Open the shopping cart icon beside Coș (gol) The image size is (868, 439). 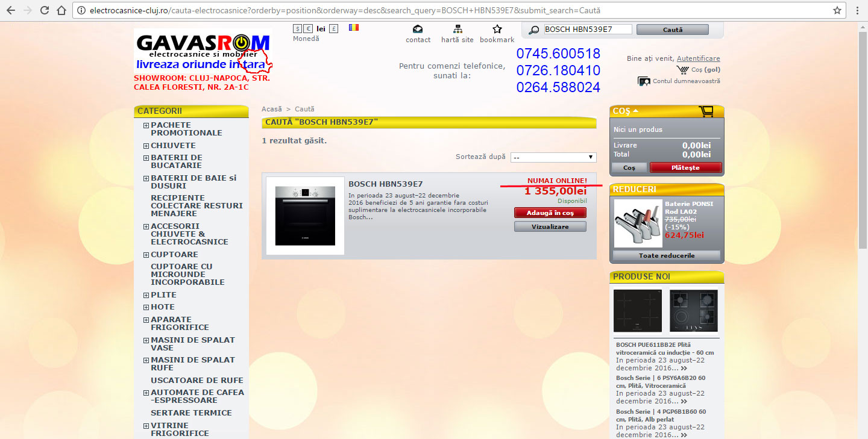(683, 70)
